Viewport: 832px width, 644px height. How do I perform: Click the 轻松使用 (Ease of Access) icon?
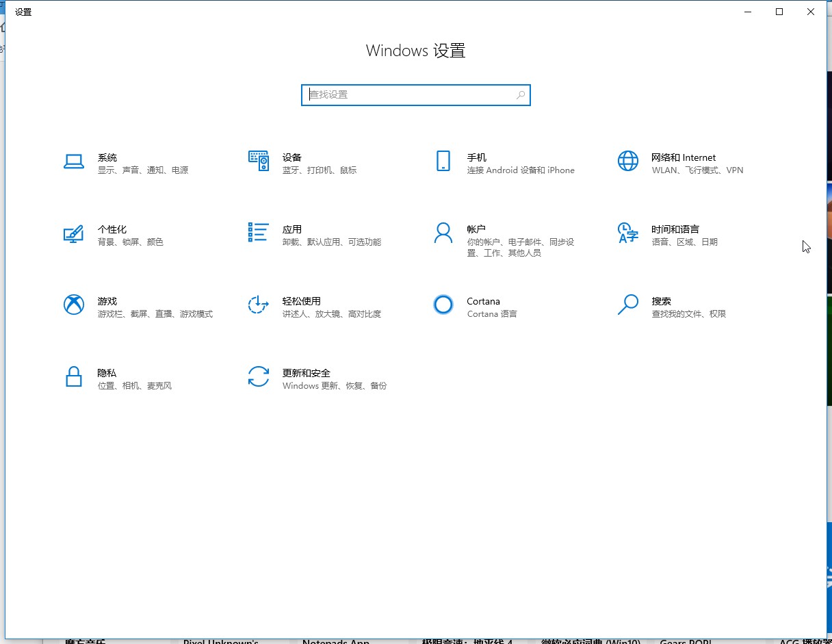[258, 305]
